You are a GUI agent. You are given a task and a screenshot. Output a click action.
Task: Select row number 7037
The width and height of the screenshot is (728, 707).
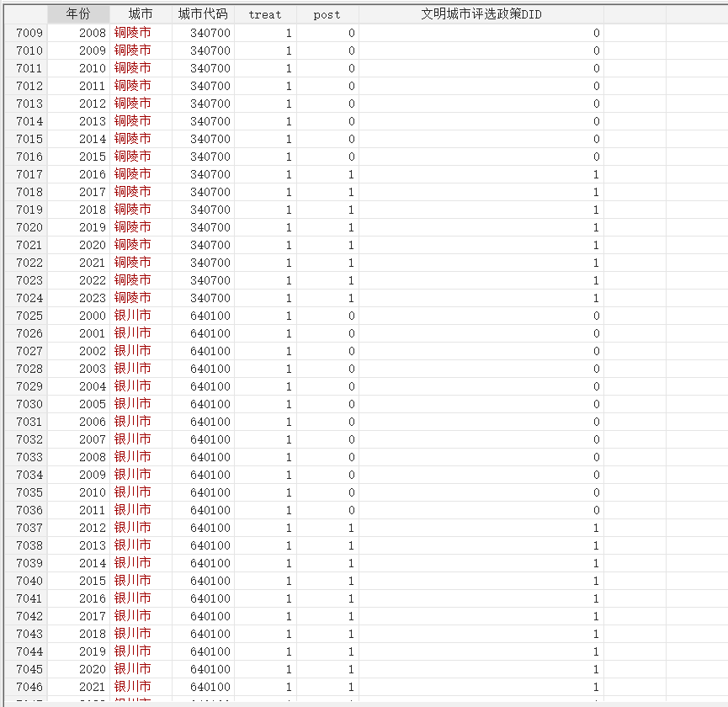pos(26,528)
